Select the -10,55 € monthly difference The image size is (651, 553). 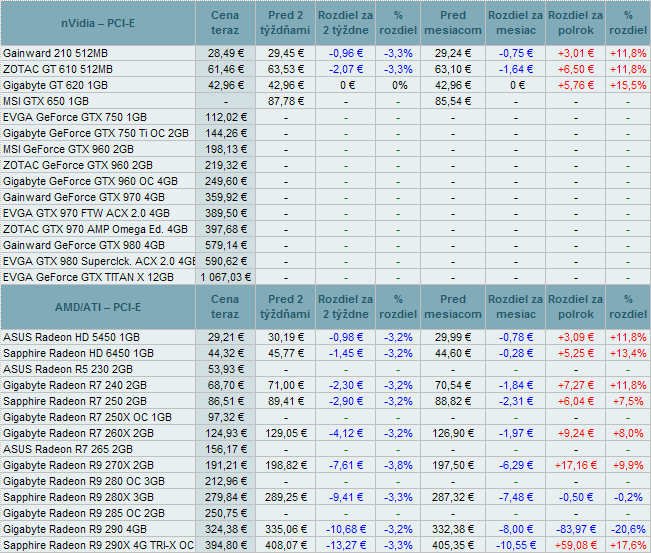(516, 545)
